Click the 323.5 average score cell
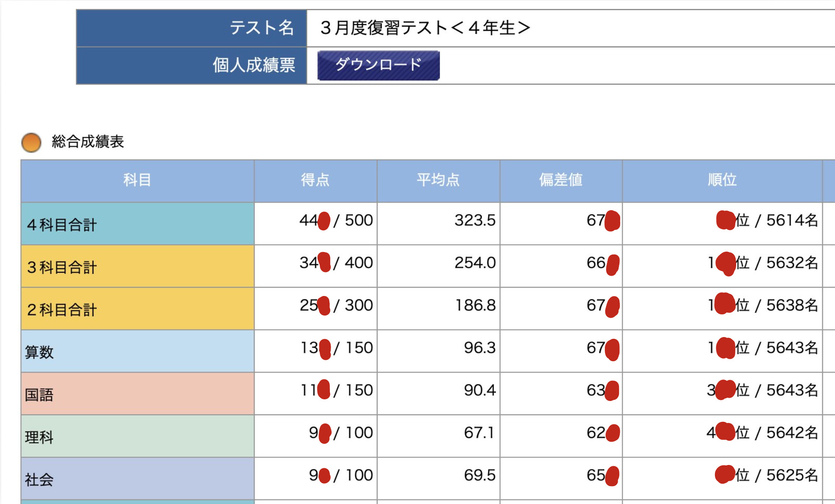Screen dimensions: 835x504 (x=474, y=220)
